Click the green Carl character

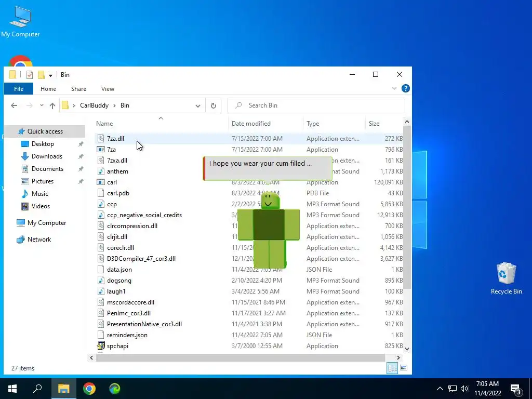(x=269, y=230)
